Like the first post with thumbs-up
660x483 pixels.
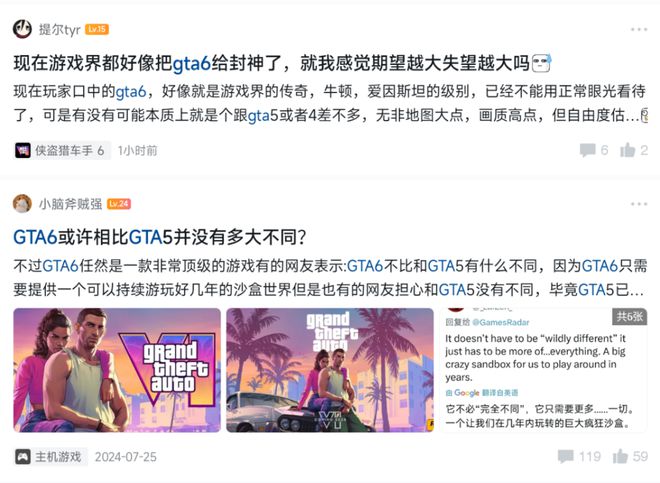[x=627, y=150]
